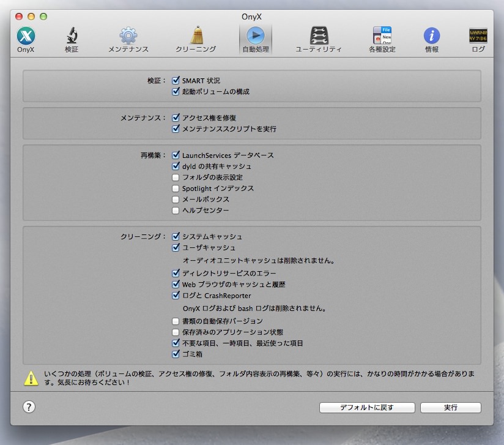
Task: Toggle メンテナンススクリプトを実行 checkbox
Action: point(176,129)
